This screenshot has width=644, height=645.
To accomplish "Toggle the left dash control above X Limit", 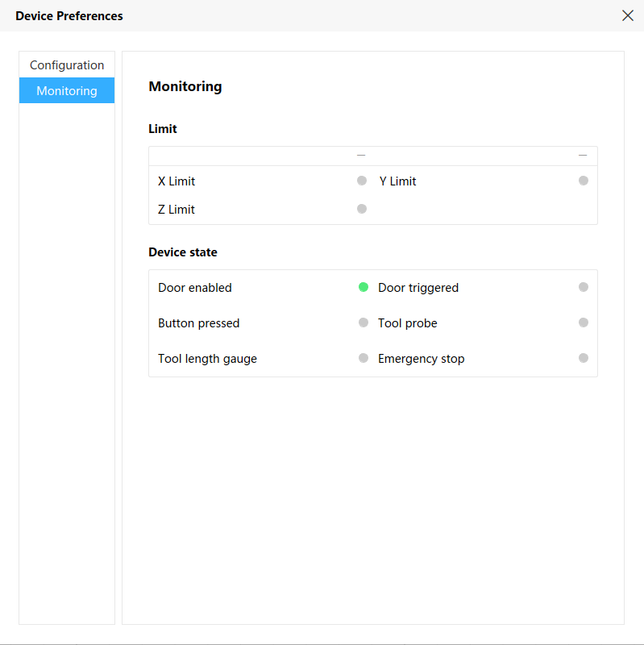I will (360, 154).
